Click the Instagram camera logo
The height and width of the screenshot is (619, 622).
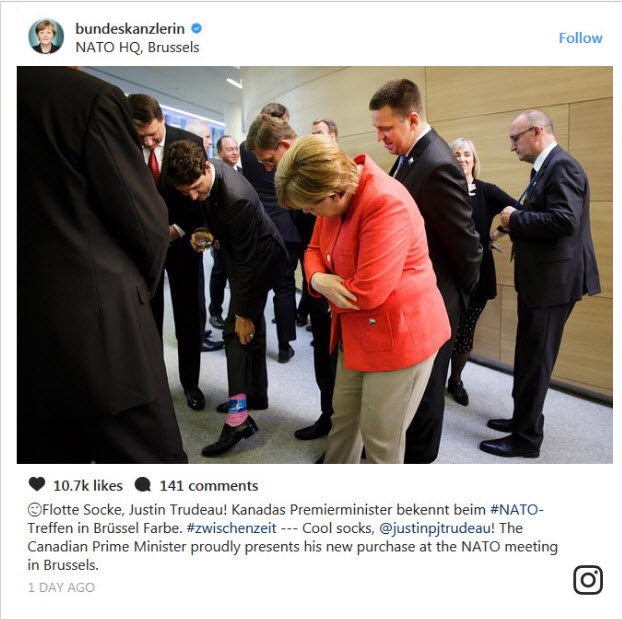[588, 580]
